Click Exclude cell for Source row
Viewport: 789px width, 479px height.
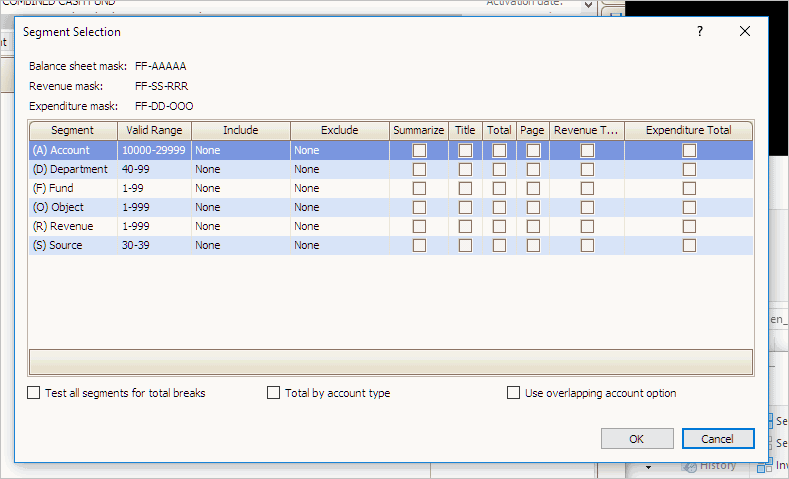[340, 246]
